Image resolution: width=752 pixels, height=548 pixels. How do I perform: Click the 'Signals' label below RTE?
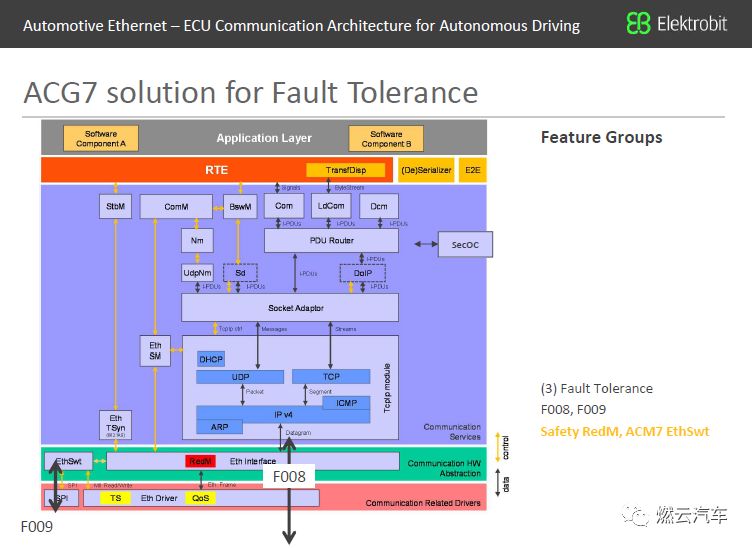(291, 187)
